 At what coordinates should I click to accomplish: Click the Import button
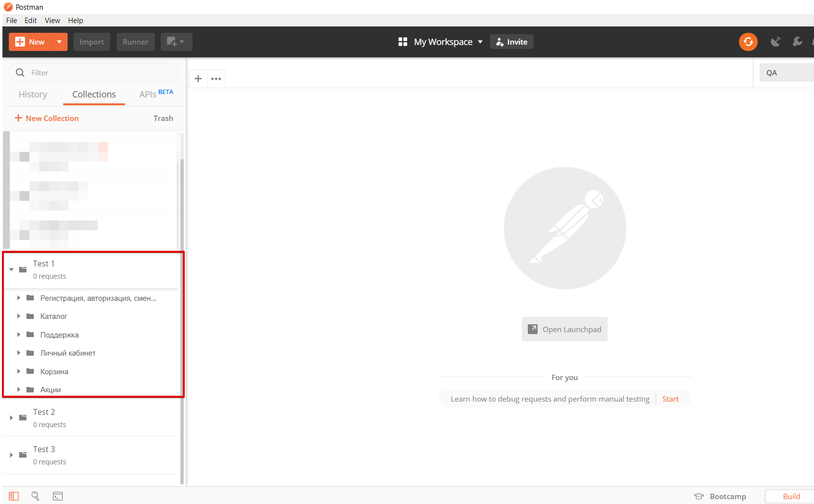pos(92,42)
